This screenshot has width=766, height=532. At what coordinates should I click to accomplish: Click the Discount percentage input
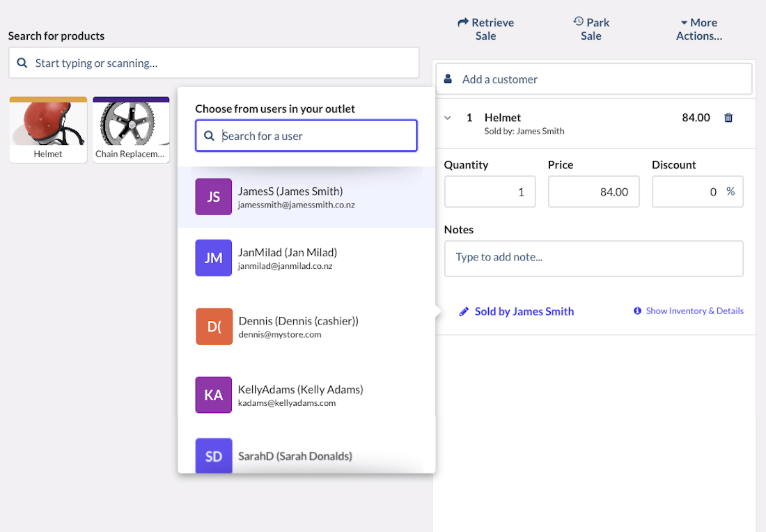point(689,191)
